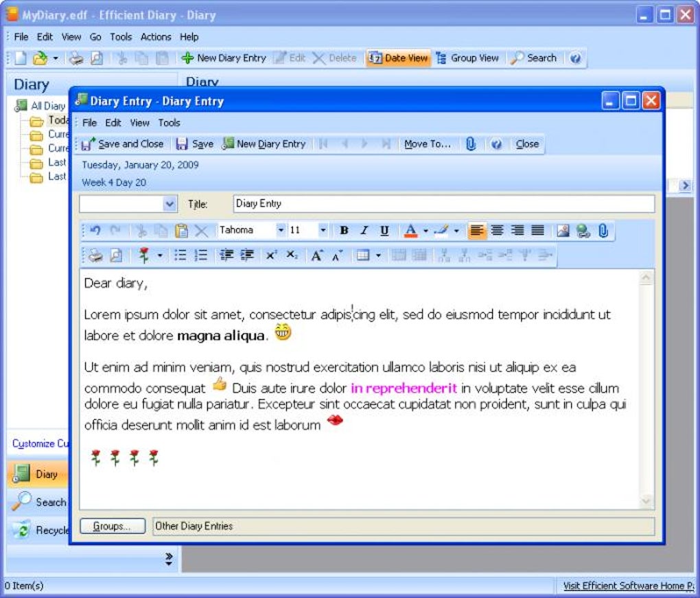This screenshot has width=700, height=598.
Task: Switch to Date View in main toolbar
Action: pyautogui.click(x=398, y=58)
